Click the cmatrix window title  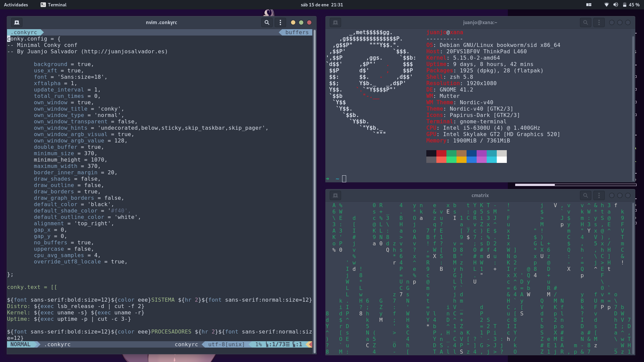click(x=480, y=195)
